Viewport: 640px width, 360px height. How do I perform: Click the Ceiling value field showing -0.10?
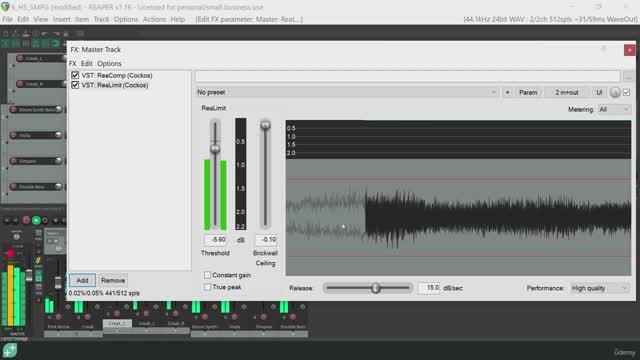266,240
